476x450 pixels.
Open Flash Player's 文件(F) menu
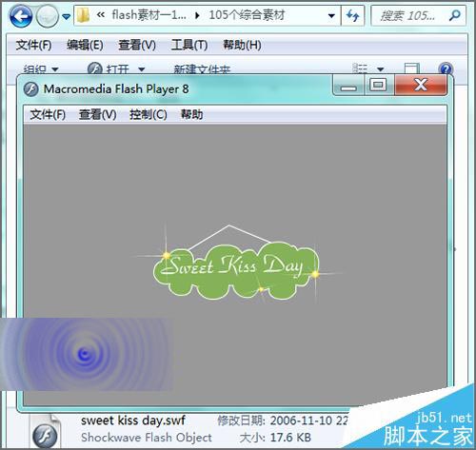[48, 114]
